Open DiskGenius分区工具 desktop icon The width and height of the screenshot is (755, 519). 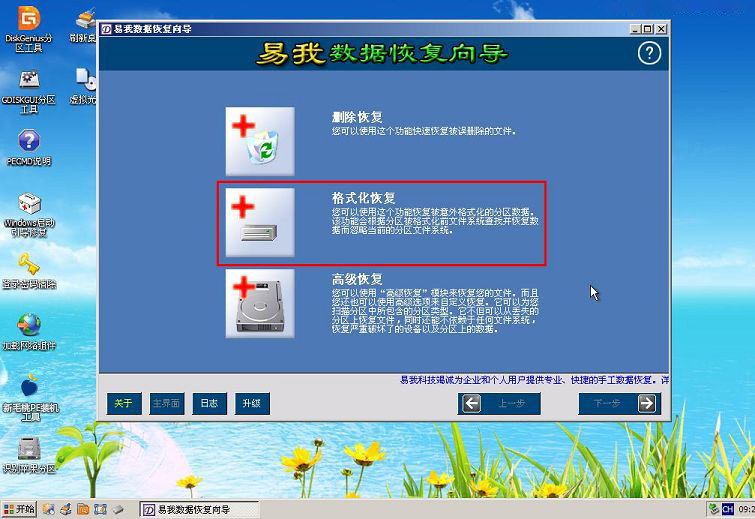pos(29,29)
